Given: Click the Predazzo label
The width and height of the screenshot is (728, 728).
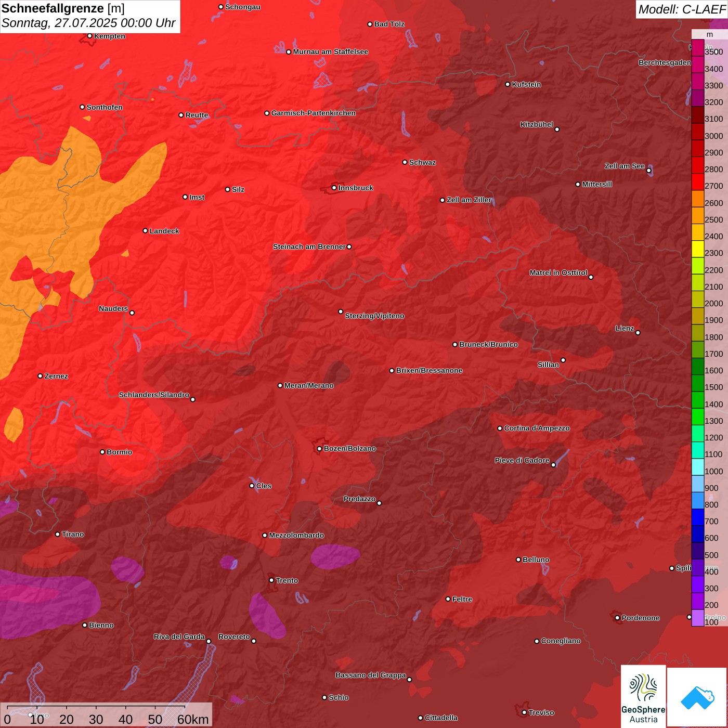Looking at the screenshot, I should pyautogui.click(x=359, y=499).
